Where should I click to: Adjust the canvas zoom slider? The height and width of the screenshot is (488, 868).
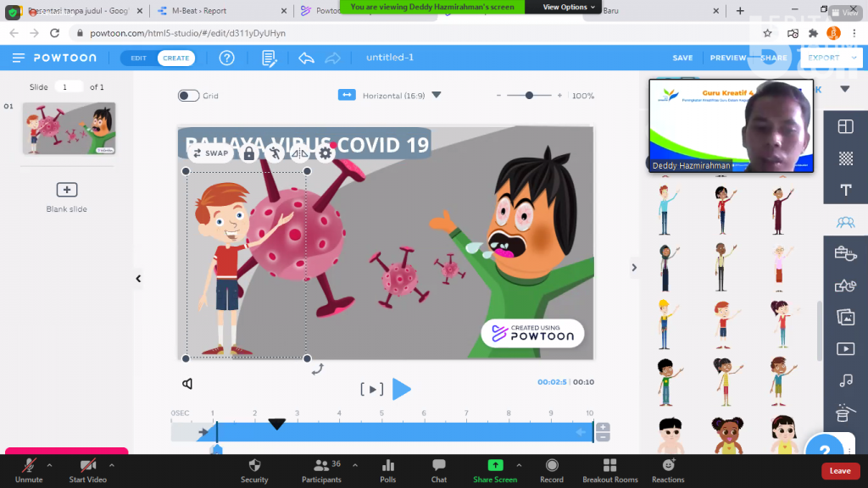coord(529,96)
